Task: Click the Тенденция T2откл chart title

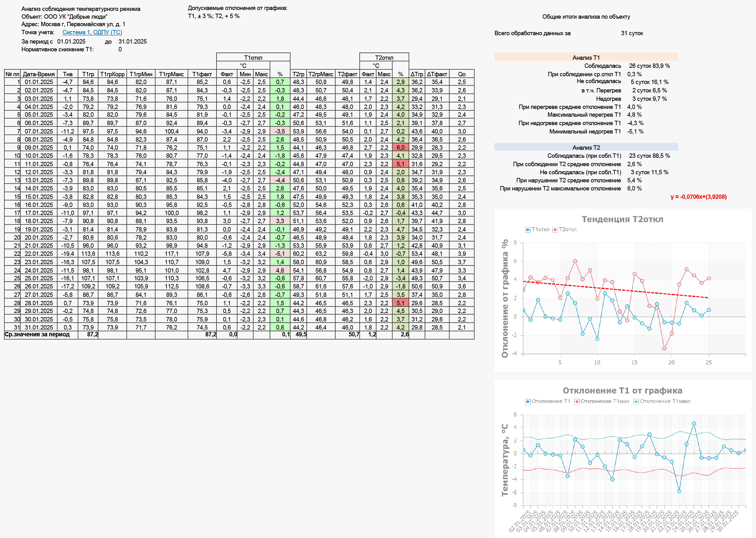Action: [x=622, y=219]
